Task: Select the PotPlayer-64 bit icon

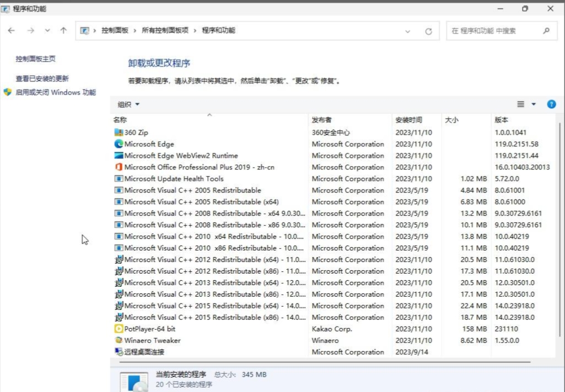Action: [119, 329]
